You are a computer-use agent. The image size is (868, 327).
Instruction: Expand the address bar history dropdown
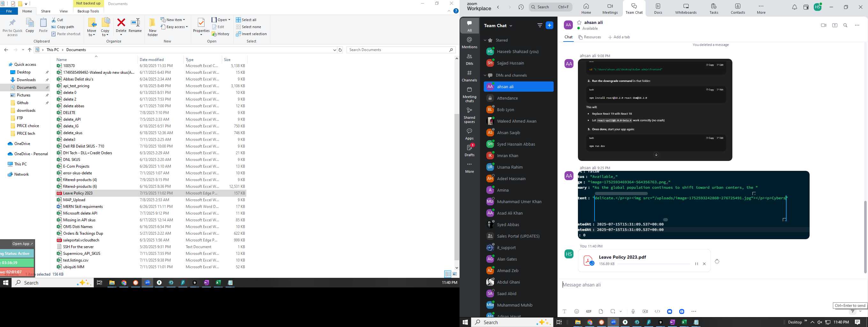click(334, 50)
